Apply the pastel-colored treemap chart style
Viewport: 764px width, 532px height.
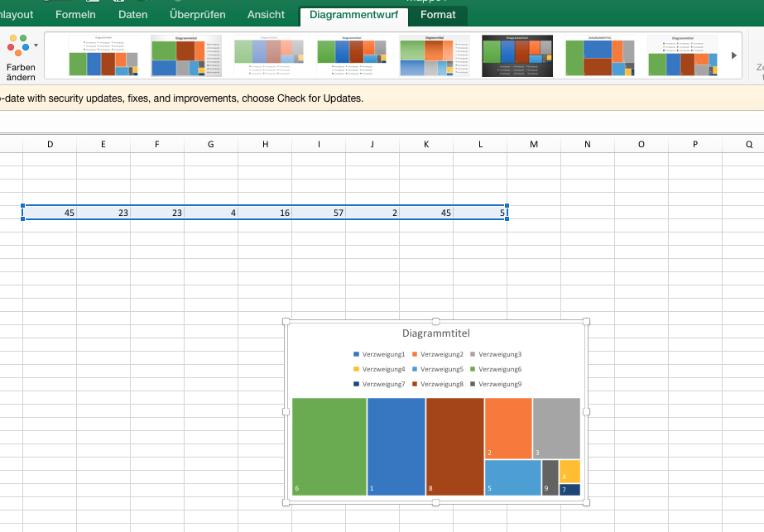(x=268, y=55)
